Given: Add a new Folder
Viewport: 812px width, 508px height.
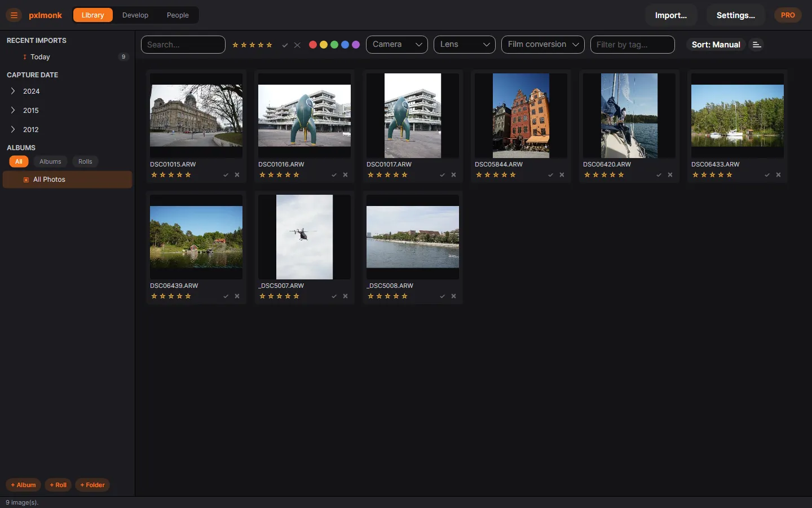Looking at the screenshot, I should pyautogui.click(x=92, y=485).
